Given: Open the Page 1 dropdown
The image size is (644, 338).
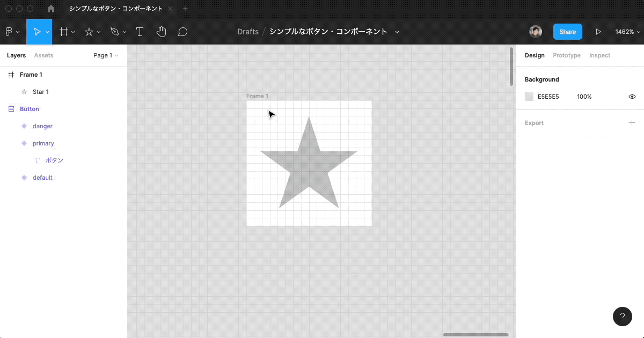Looking at the screenshot, I should 106,55.
